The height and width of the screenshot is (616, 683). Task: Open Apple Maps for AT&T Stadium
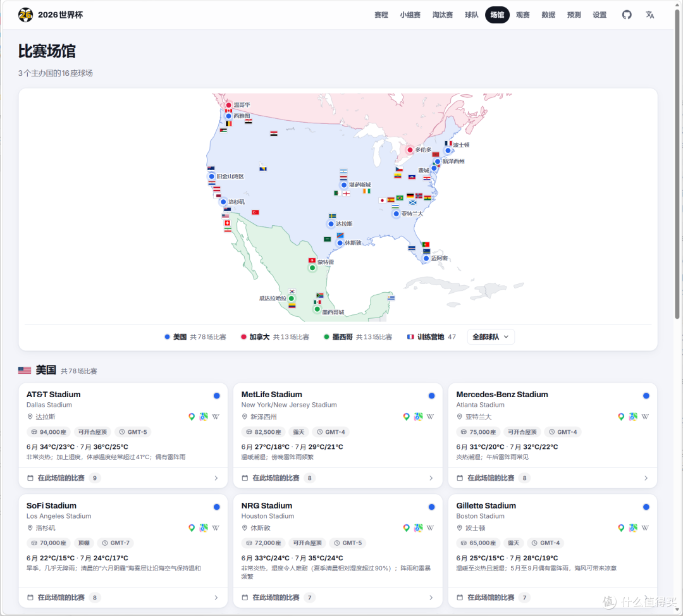pos(204,417)
